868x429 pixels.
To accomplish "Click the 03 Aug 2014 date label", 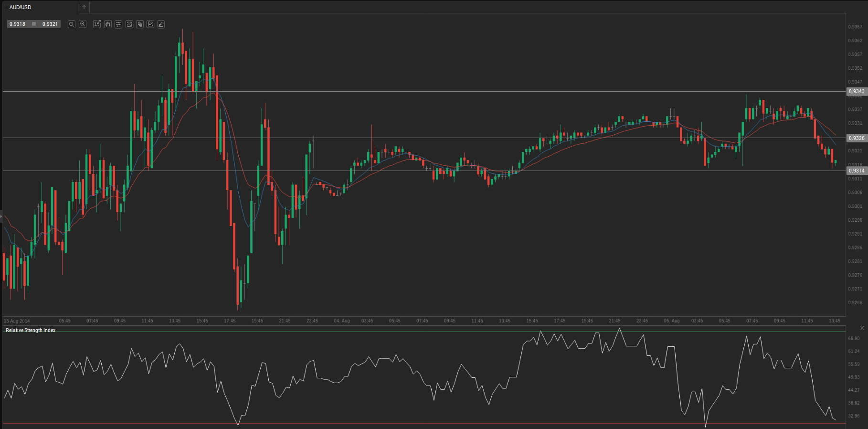I will [x=17, y=321].
